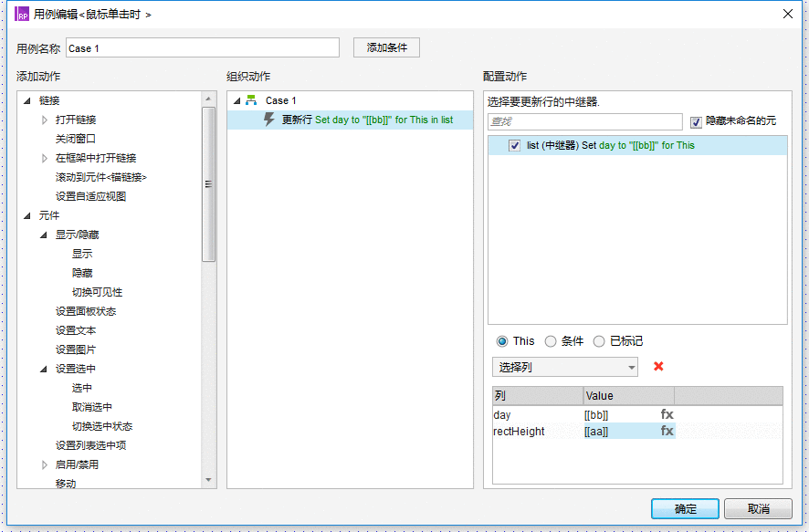The width and height of the screenshot is (809, 532).
Task: Toggle the list repeater checkbox
Action: click(514, 145)
